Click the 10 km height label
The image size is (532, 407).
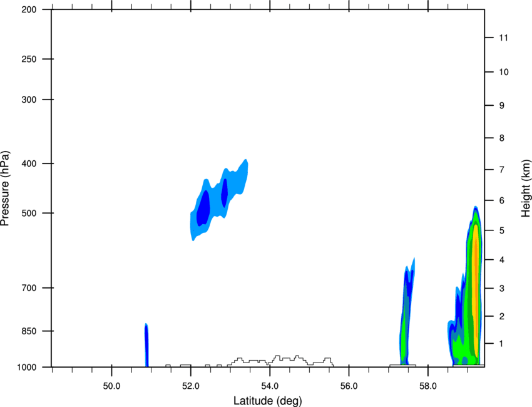click(x=504, y=72)
